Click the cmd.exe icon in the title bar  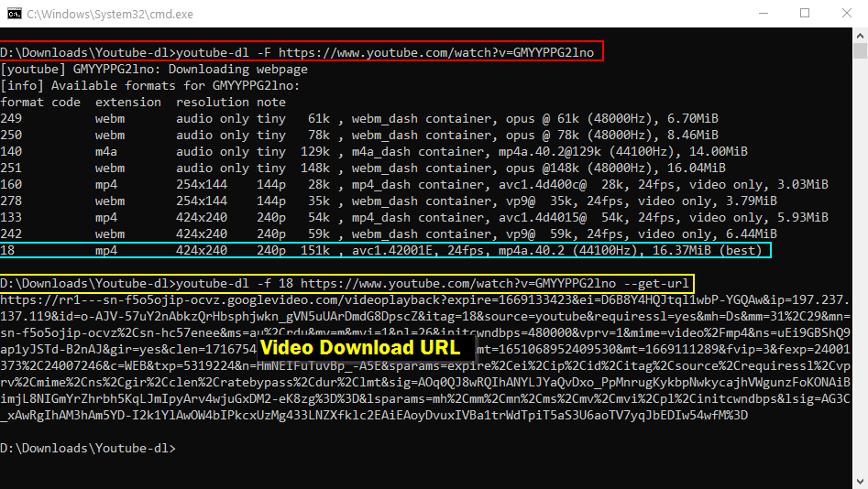(15, 14)
